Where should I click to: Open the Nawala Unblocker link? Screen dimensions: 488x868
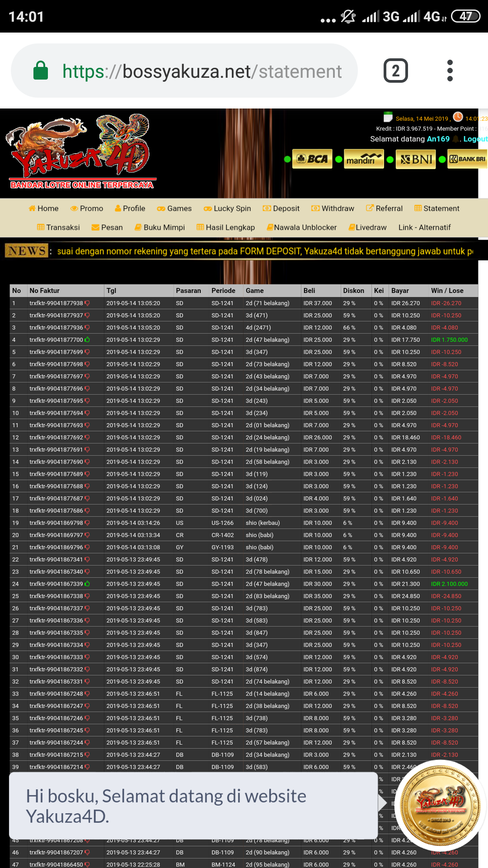[301, 227]
